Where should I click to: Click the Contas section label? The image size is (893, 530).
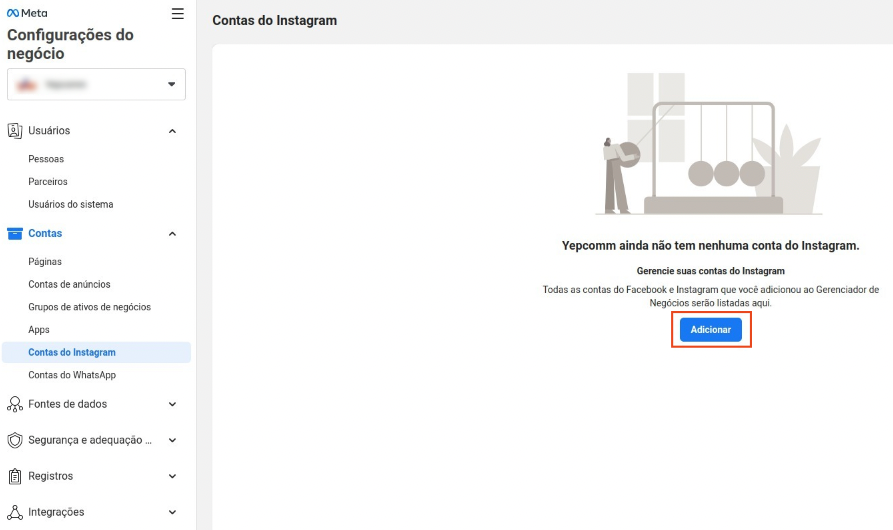coord(45,233)
